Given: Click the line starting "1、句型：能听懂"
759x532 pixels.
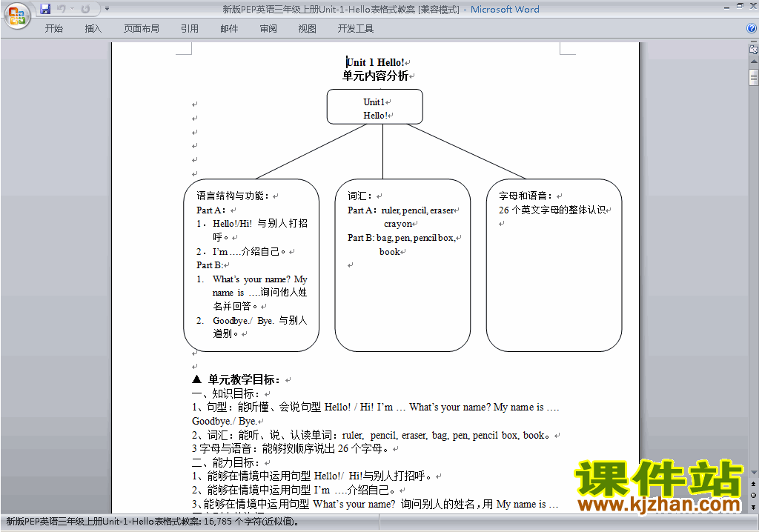Looking at the screenshot, I should 376,407.
